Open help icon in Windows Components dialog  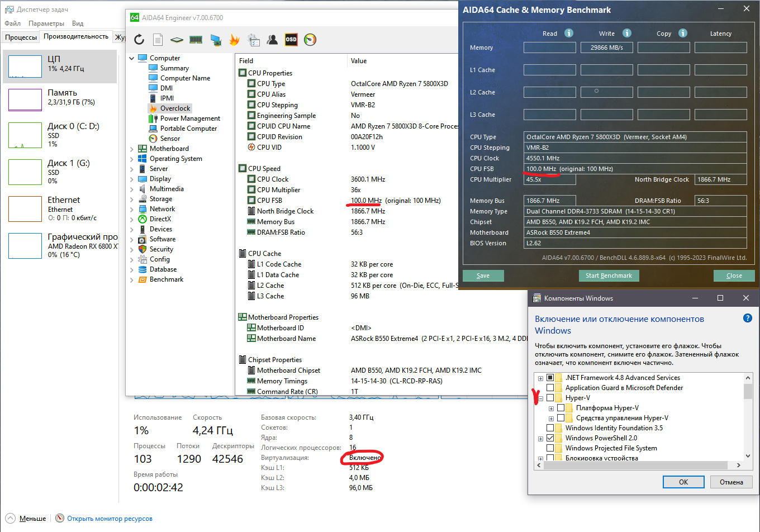tap(748, 319)
